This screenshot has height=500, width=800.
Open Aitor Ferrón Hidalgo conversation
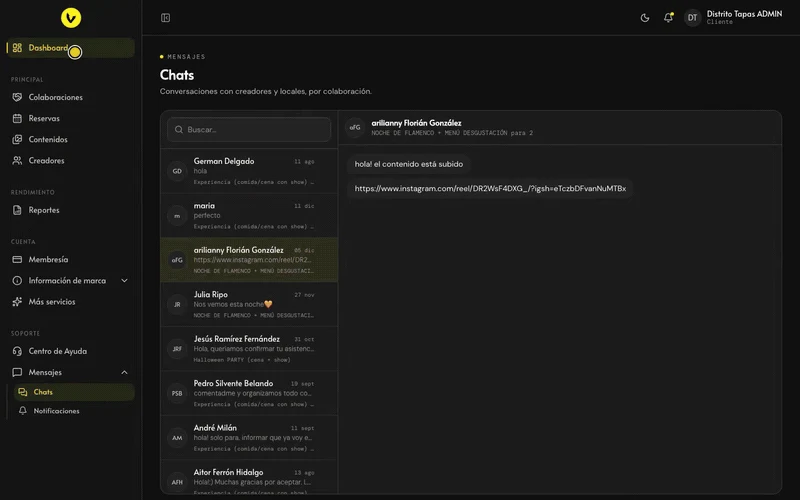[249, 478]
